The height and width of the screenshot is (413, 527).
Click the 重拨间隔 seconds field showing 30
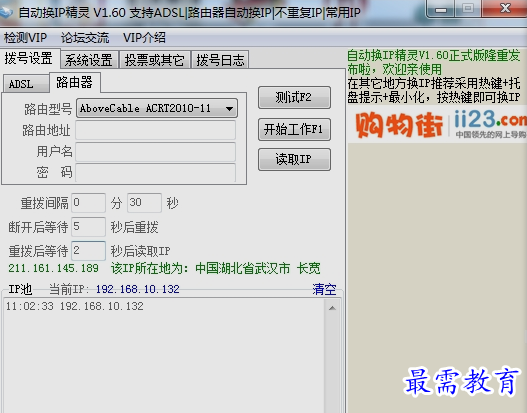pyautogui.click(x=144, y=203)
